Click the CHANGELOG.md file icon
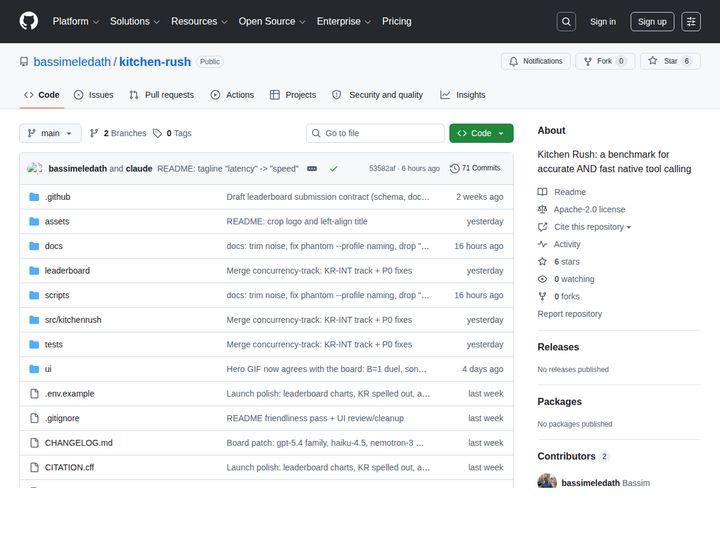The height and width of the screenshot is (540, 720). (34, 443)
